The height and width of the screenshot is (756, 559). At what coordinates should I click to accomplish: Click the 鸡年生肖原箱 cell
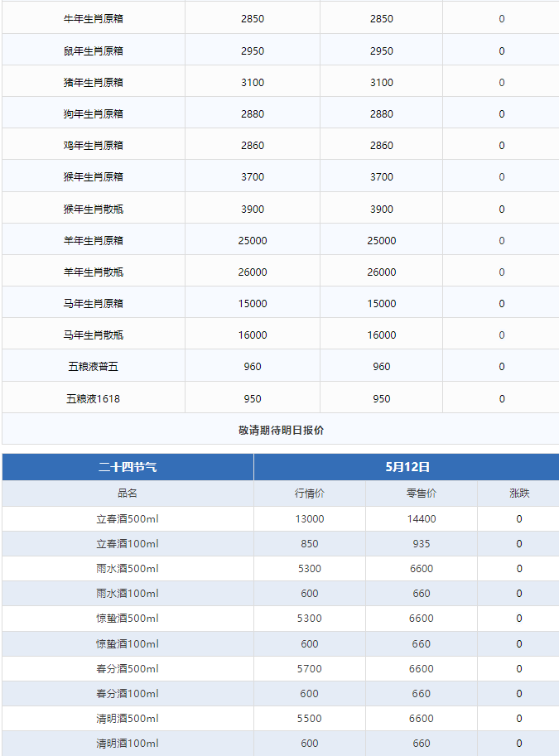pyautogui.click(x=93, y=145)
